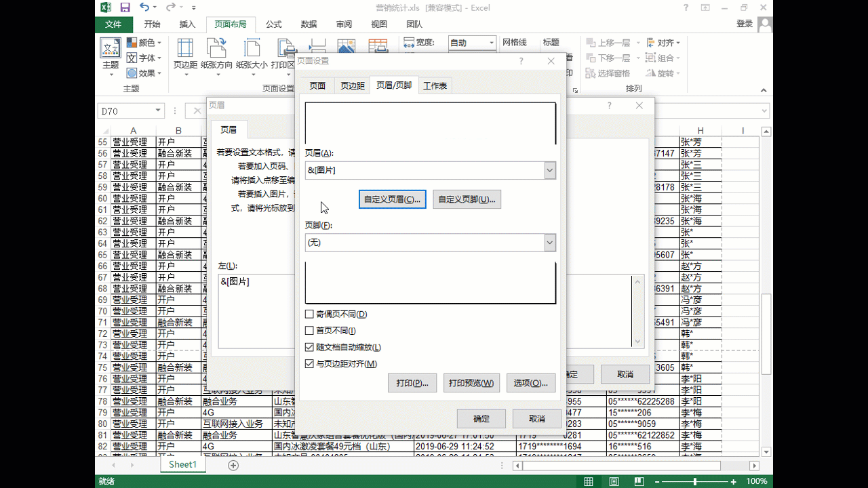
Task: Open 选择窗格 selection pane
Action: [608, 73]
